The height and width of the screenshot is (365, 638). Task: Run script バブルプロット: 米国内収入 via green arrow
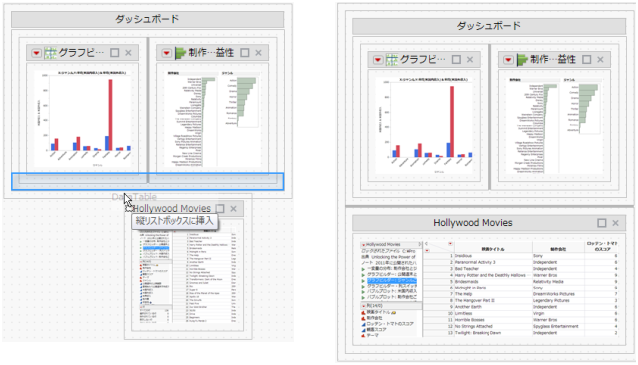tap(363, 292)
